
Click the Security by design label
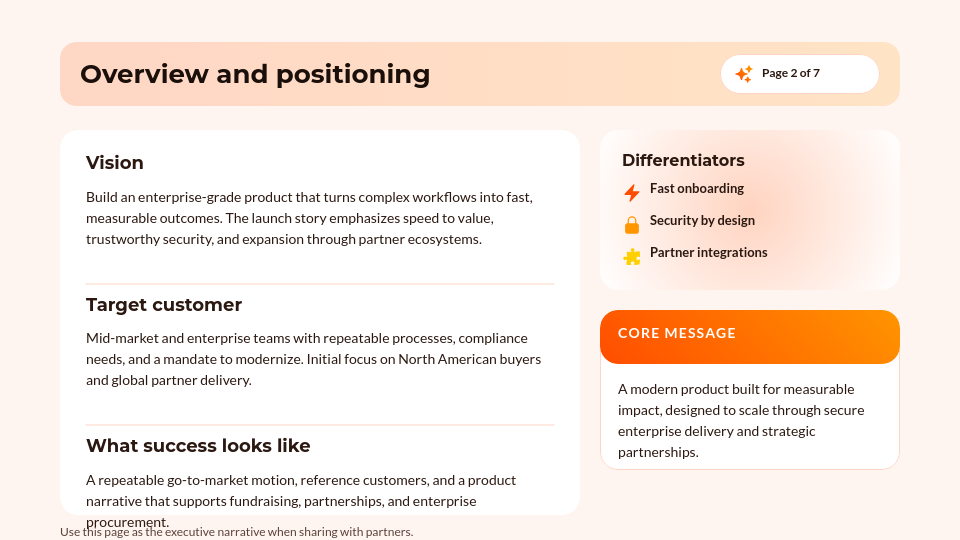(702, 220)
